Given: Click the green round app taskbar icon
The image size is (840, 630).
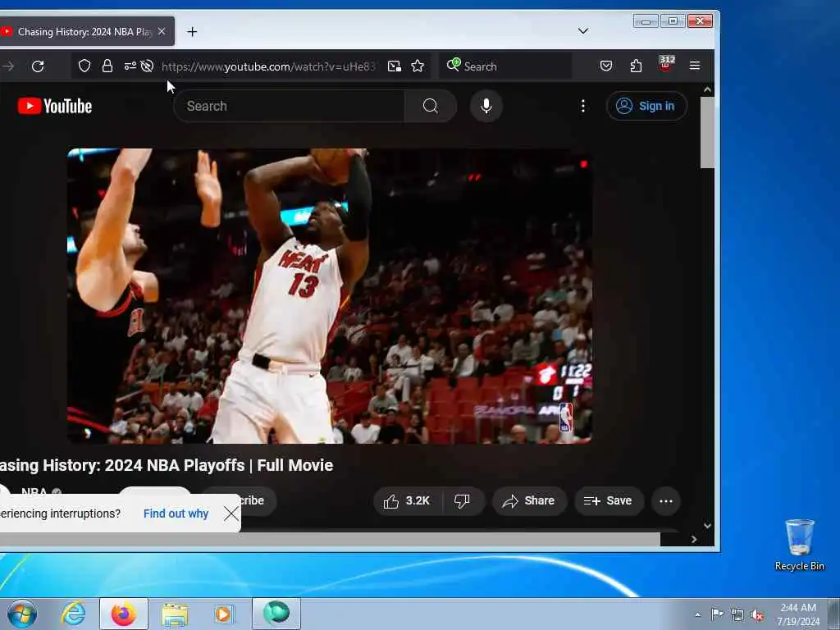Looking at the screenshot, I should [276, 614].
